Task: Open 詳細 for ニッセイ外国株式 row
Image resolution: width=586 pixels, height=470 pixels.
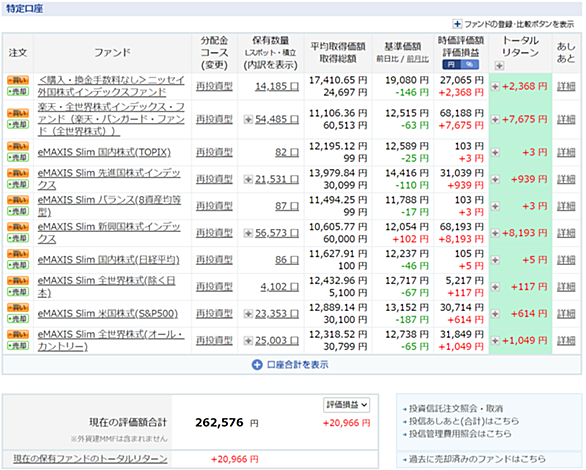Action: (x=566, y=87)
